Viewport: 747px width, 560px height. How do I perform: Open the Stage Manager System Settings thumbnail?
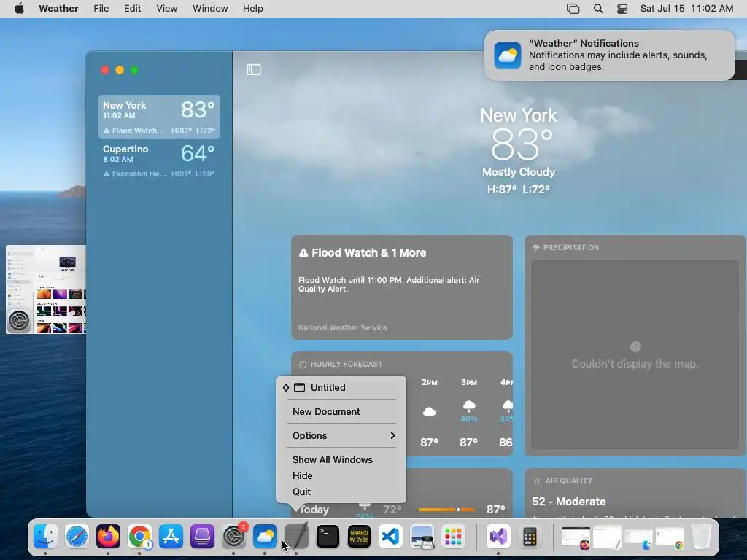tap(46, 289)
